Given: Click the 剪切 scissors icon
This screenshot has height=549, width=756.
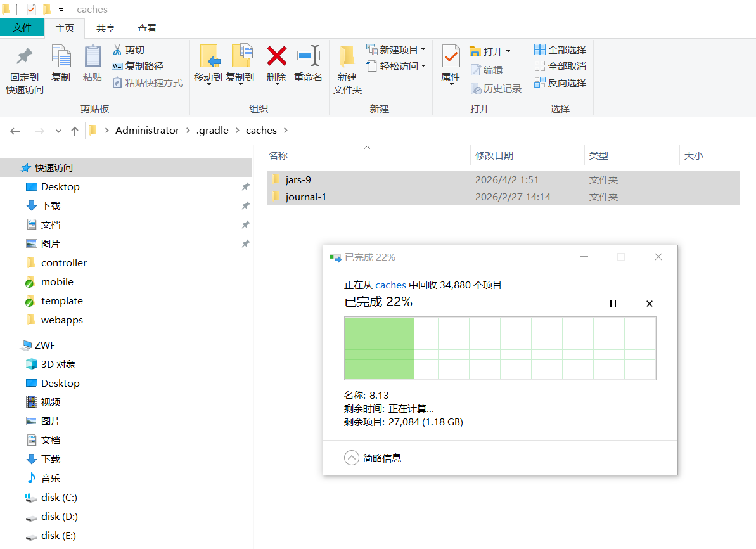Looking at the screenshot, I should pyautogui.click(x=117, y=49).
